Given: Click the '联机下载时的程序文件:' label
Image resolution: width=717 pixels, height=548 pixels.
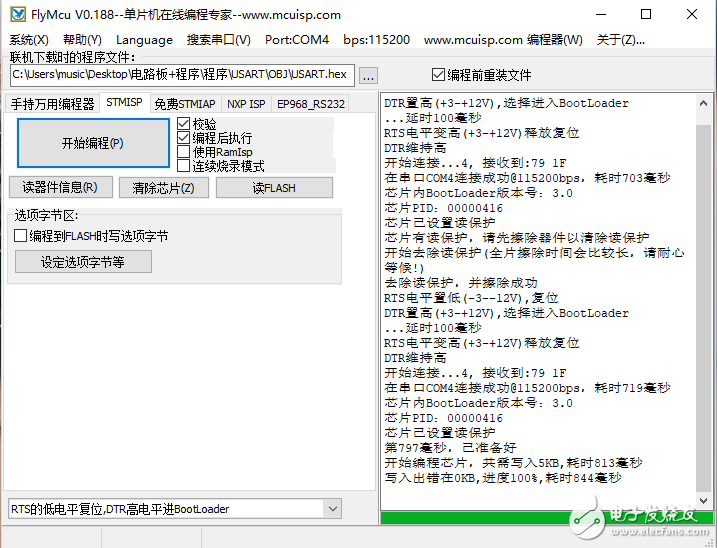Looking at the screenshot, I should (72, 57).
